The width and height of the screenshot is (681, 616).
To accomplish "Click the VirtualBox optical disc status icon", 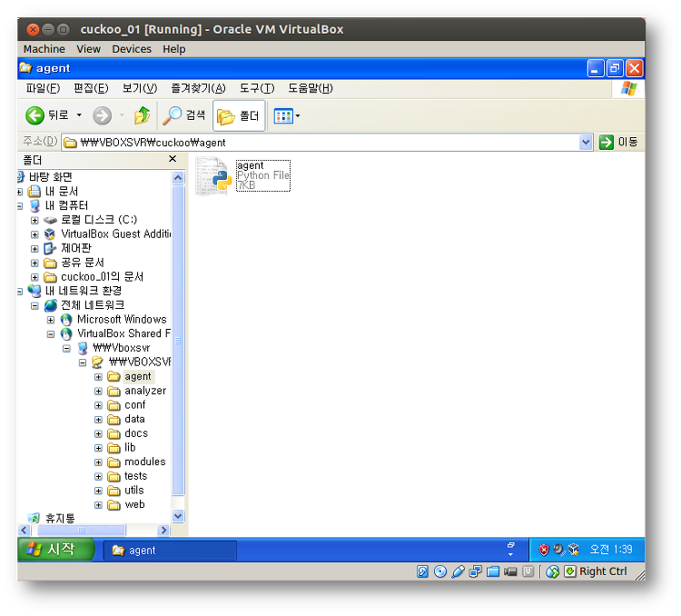I will click(x=440, y=571).
